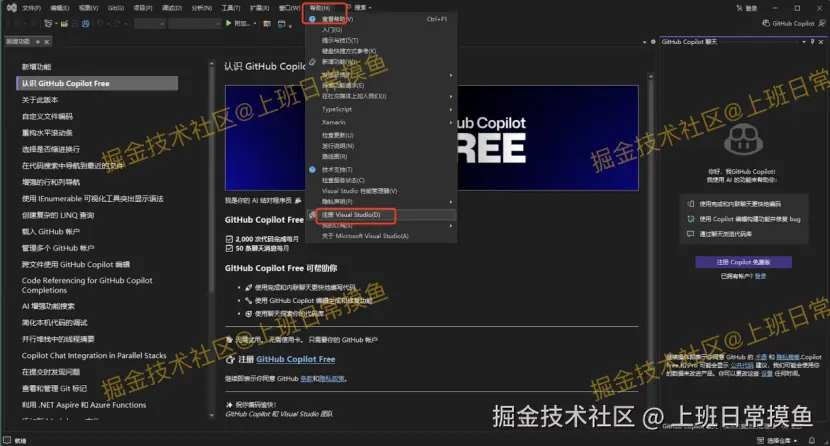The width and height of the screenshot is (830, 446).
Task: Click the Undo arrow icon in toolbar
Action: pos(100,24)
